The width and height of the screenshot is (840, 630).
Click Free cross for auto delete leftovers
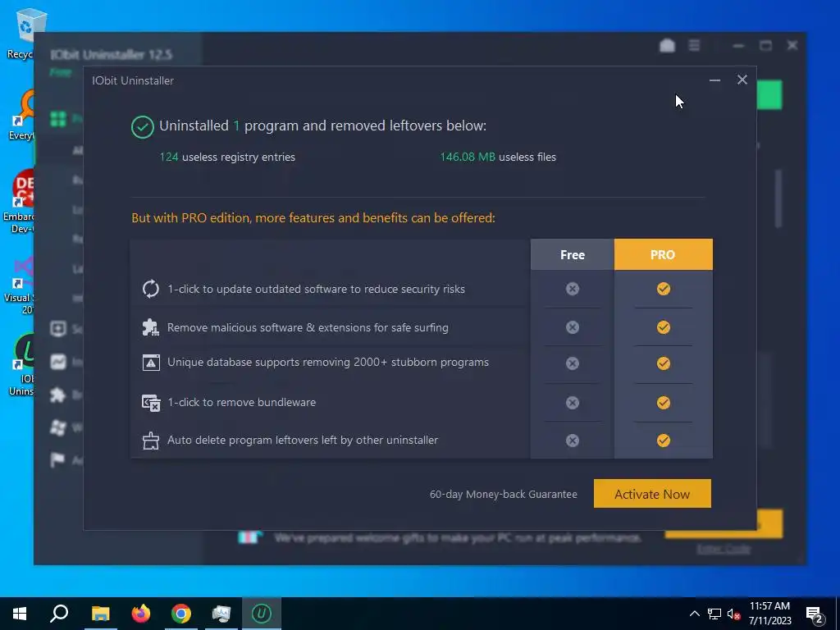click(x=572, y=441)
